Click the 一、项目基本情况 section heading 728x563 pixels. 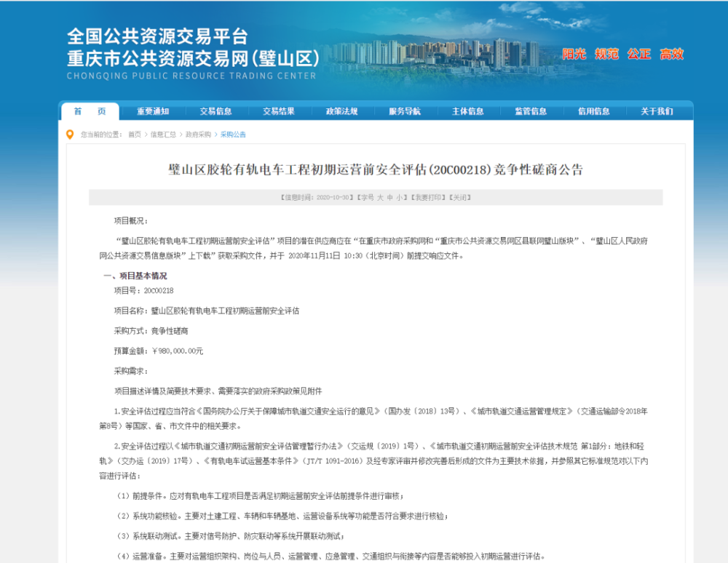(x=135, y=276)
